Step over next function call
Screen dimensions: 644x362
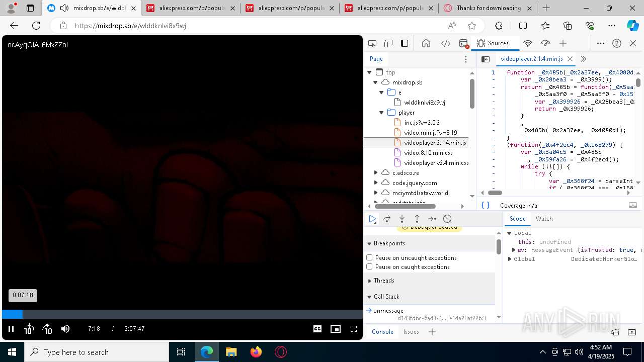387,219
